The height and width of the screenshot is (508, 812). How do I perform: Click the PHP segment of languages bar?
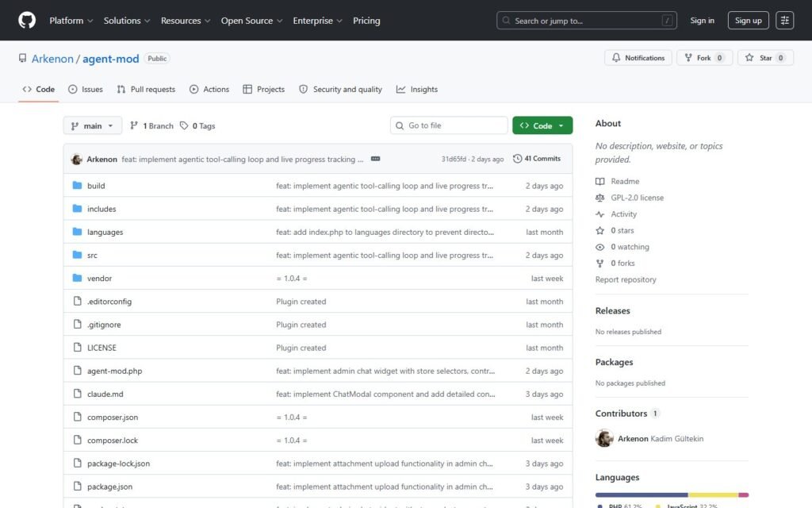(x=642, y=495)
